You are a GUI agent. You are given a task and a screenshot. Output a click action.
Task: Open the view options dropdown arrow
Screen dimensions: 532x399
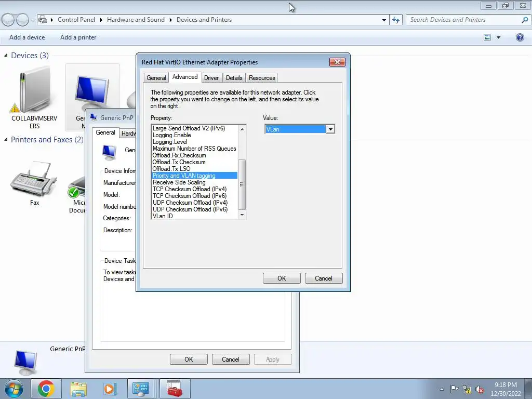pos(498,37)
